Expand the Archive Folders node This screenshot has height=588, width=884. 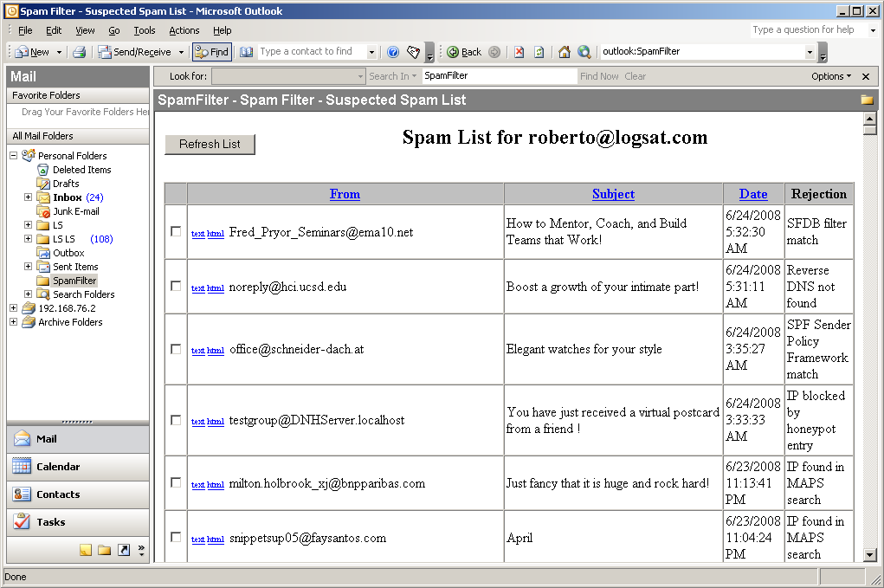14,322
